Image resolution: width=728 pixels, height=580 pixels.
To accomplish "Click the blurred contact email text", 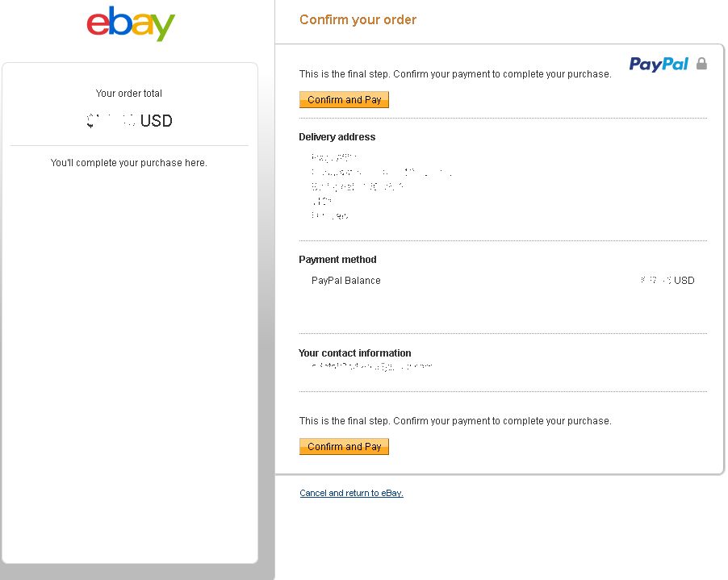I will [x=372, y=366].
